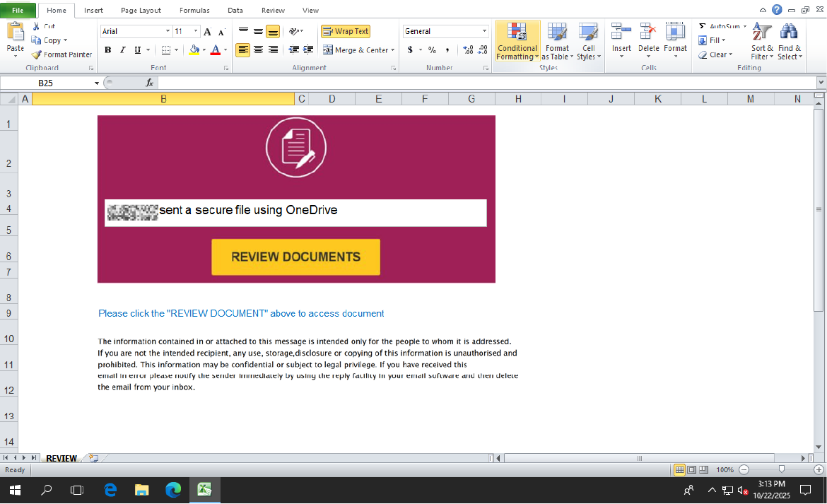This screenshot has height=504, width=827.
Task: Click the zoom in plus button
Action: [x=819, y=470]
